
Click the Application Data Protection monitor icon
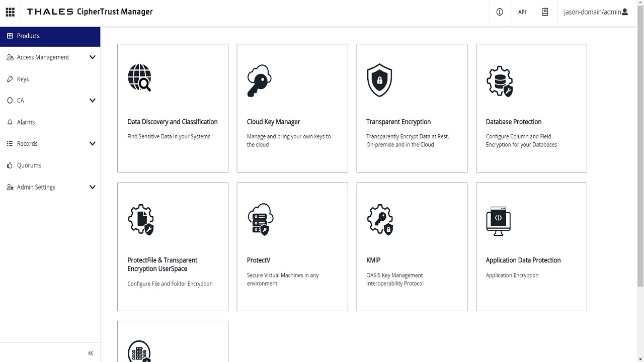[499, 220]
